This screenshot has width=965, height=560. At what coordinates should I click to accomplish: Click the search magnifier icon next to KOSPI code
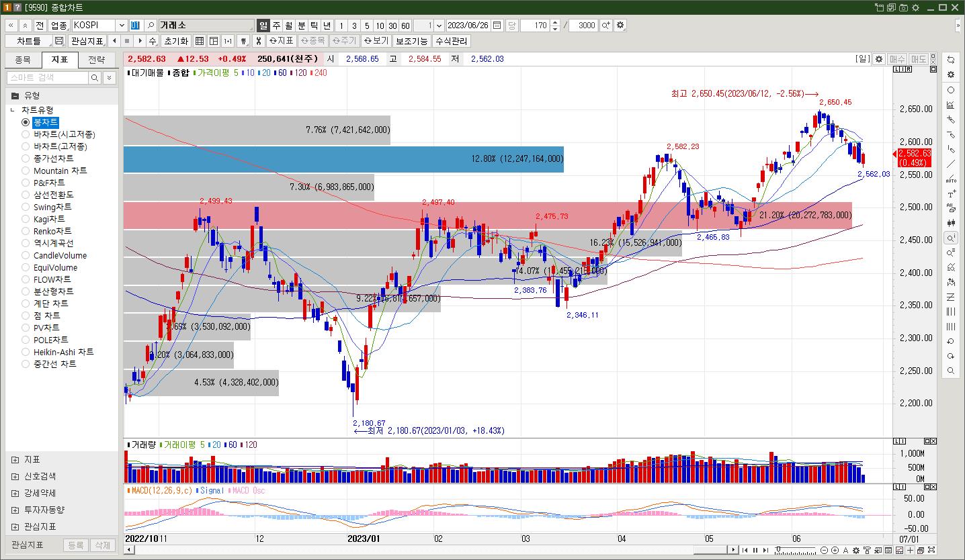(x=151, y=26)
